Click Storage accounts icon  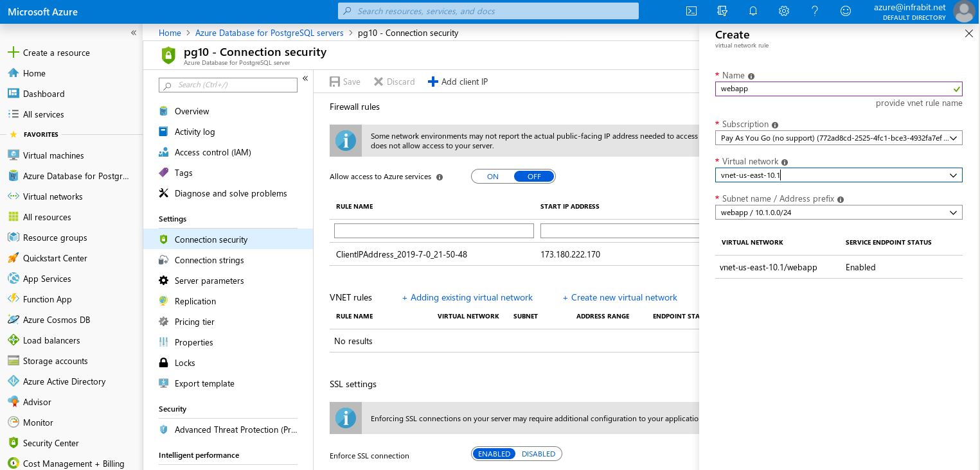click(13, 361)
